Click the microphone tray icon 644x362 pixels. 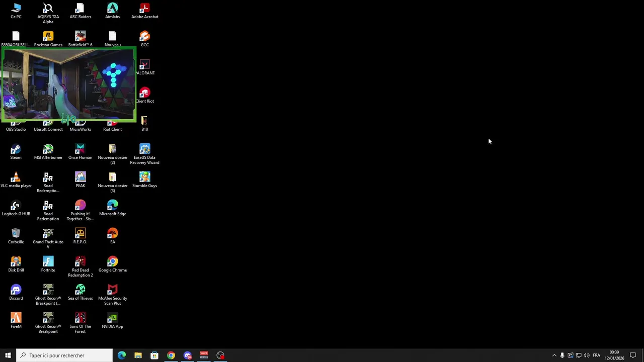562,355
